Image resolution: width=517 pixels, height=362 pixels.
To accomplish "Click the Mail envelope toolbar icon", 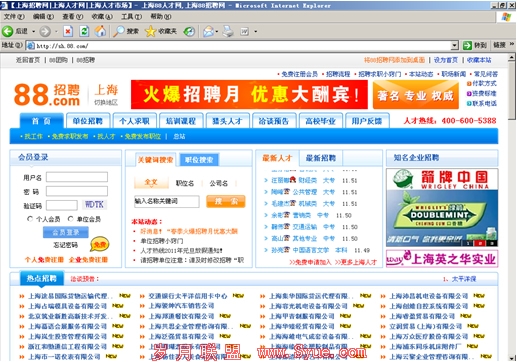I will (209, 31).
